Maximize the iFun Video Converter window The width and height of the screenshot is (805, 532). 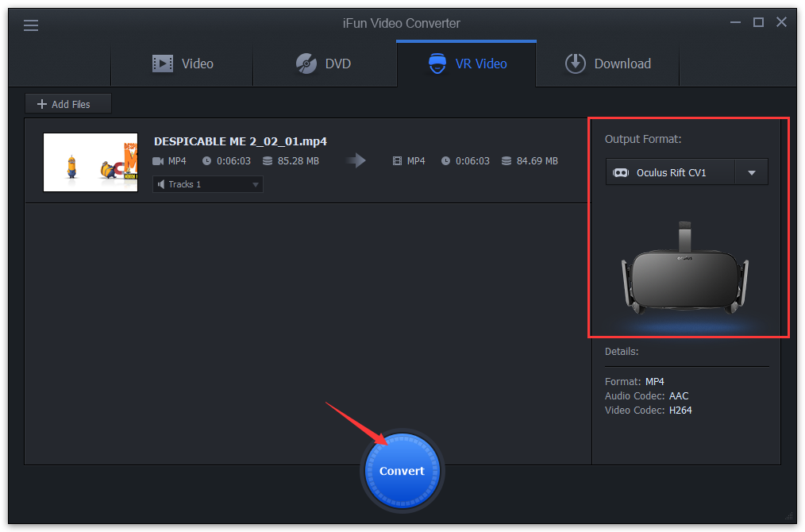tap(758, 22)
